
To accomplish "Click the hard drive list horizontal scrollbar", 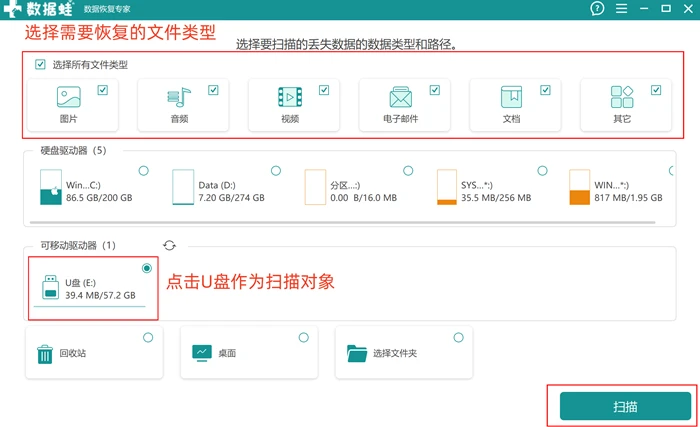I will (342, 222).
